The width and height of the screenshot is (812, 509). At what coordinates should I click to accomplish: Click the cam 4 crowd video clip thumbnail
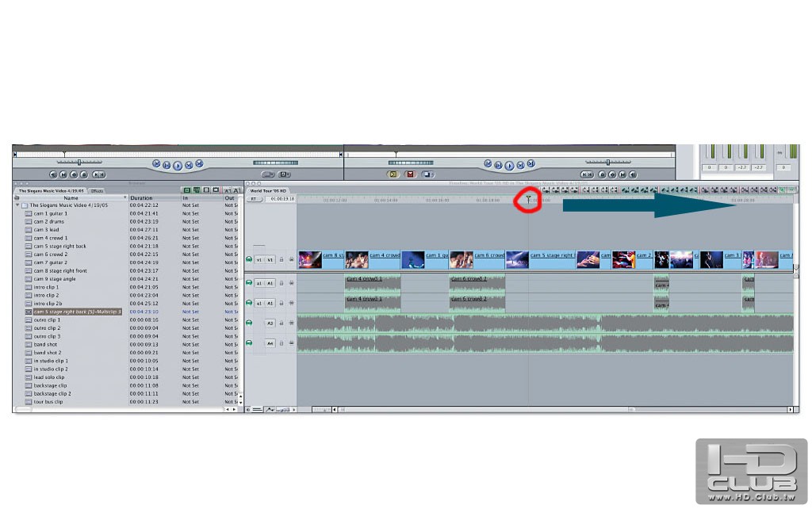(357, 259)
